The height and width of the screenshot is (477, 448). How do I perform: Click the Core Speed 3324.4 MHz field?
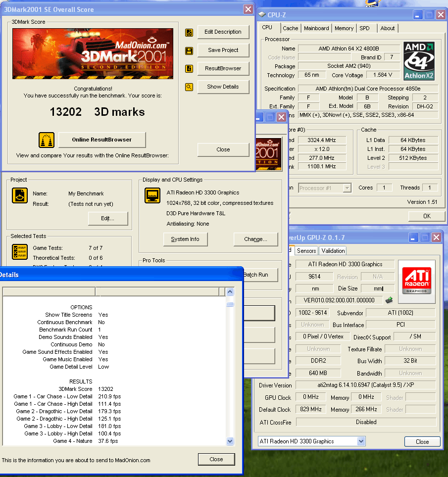322,140
